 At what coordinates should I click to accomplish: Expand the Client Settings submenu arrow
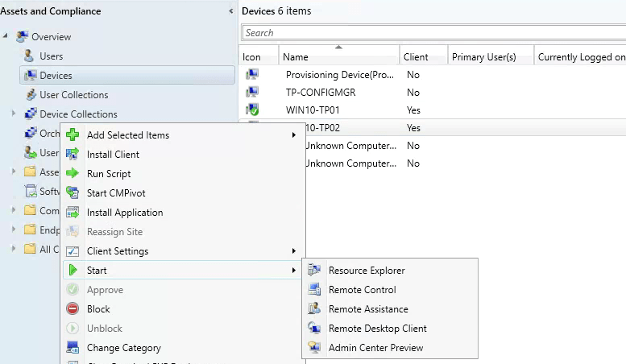click(x=293, y=251)
